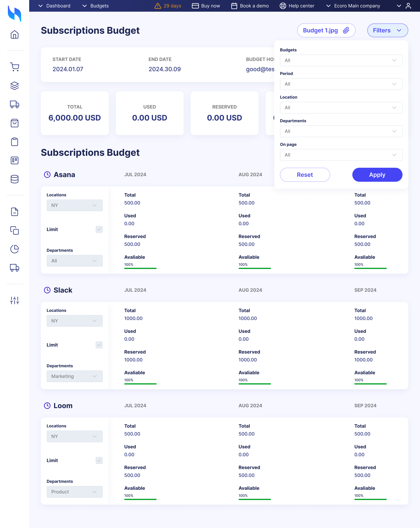Open the clipboard icon in sidebar
This screenshot has height=528, width=420.
pyautogui.click(x=14, y=142)
